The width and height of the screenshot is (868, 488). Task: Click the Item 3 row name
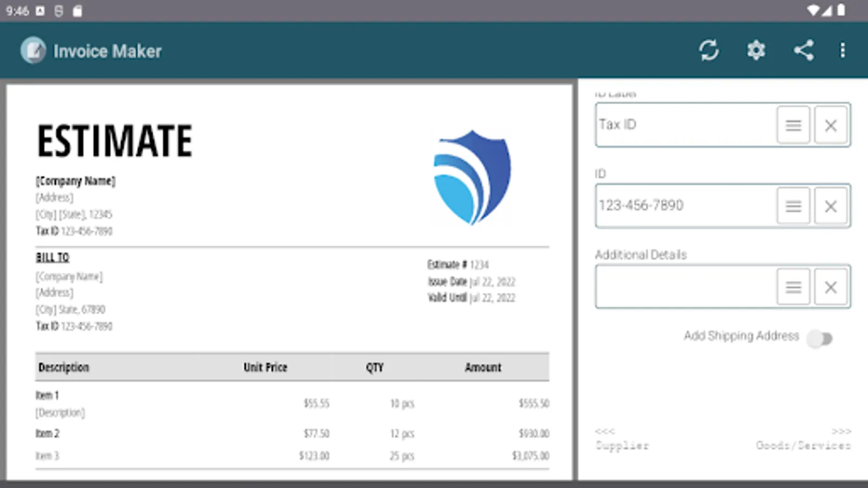pyautogui.click(x=47, y=455)
